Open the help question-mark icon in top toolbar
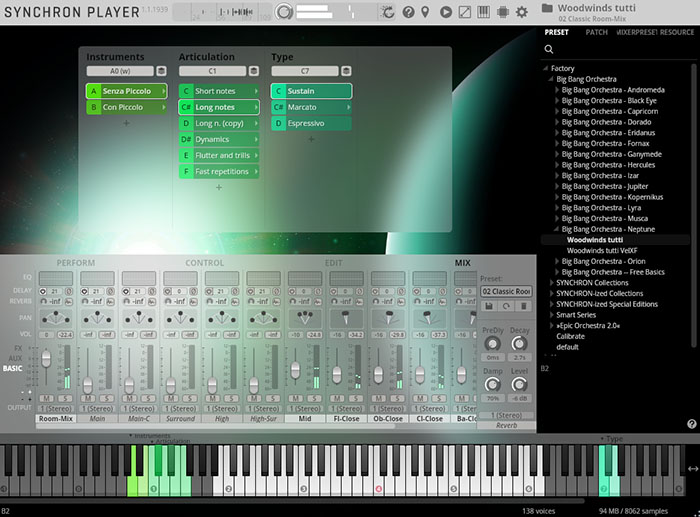700x517 pixels. pyautogui.click(x=408, y=12)
